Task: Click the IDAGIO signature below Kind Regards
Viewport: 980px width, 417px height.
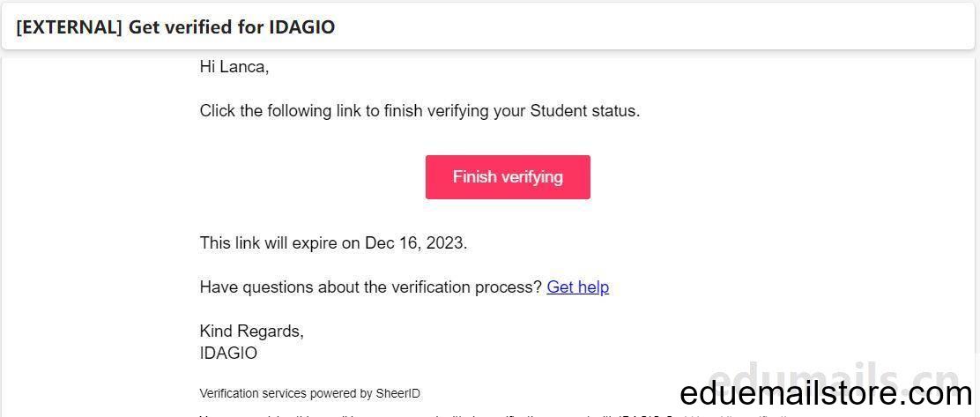Action: pyautogui.click(x=228, y=353)
